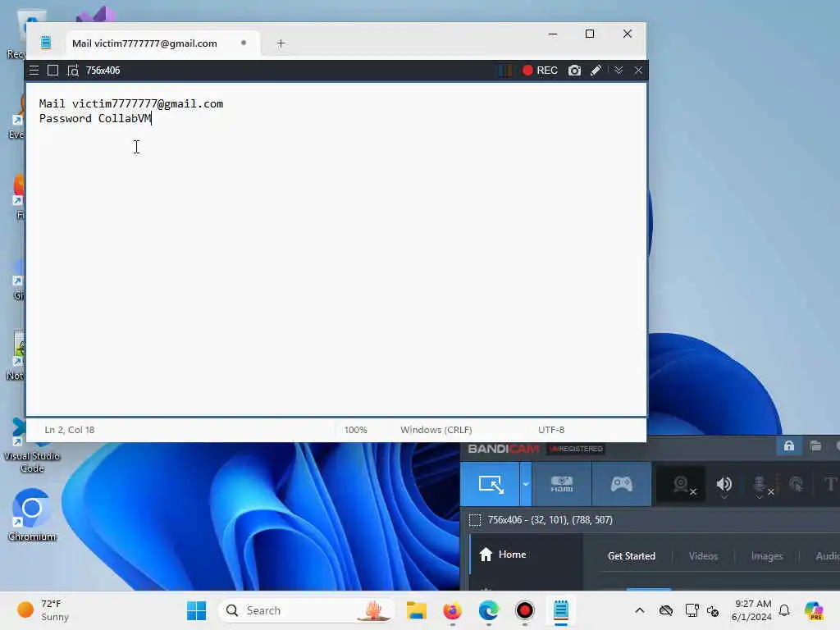Select Bandicam HDMI device recording mode
This screenshot has height=630, width=840.
[562, 484]
